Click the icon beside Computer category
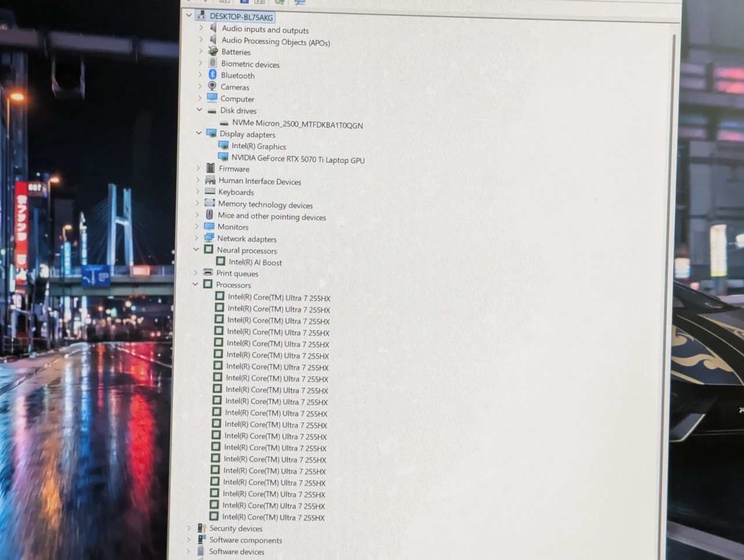744x560 pixels. click(x=212, y=98)
